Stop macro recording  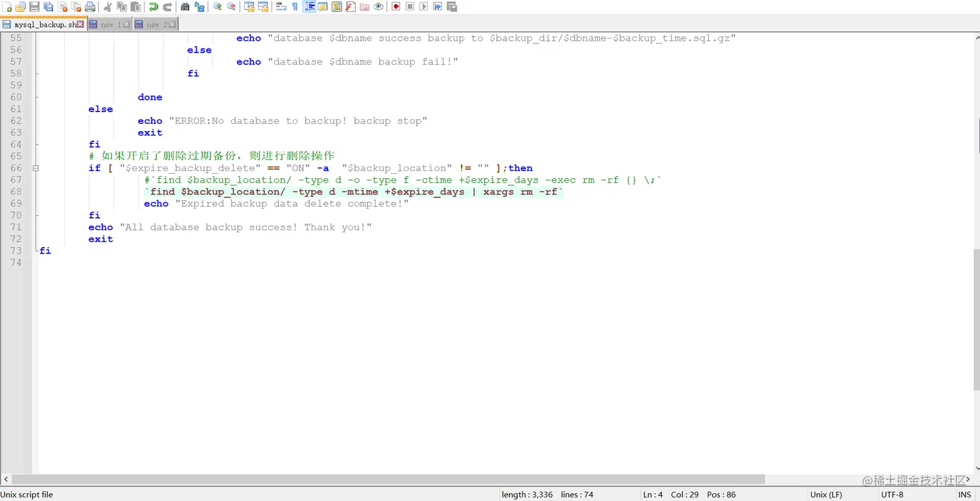coord(410,6)
